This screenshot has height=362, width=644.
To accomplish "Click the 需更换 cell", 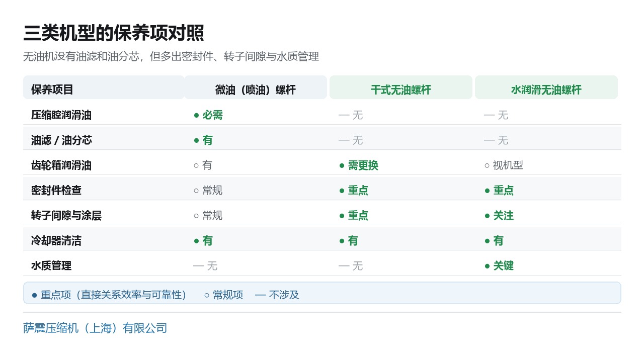I will tap(359, 165).
